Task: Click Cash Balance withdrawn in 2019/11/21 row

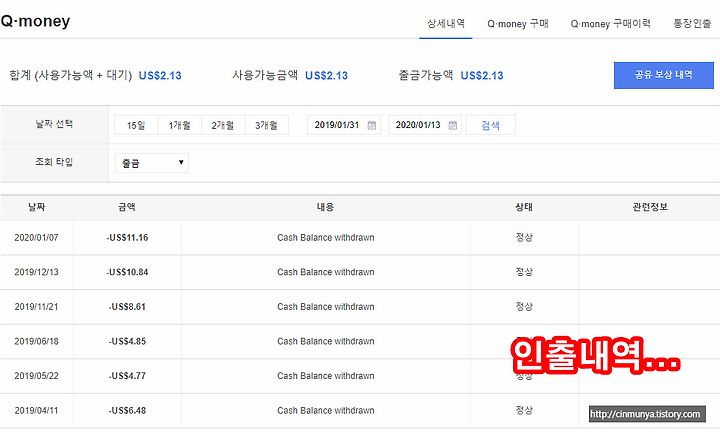Action: coord(326,307)
